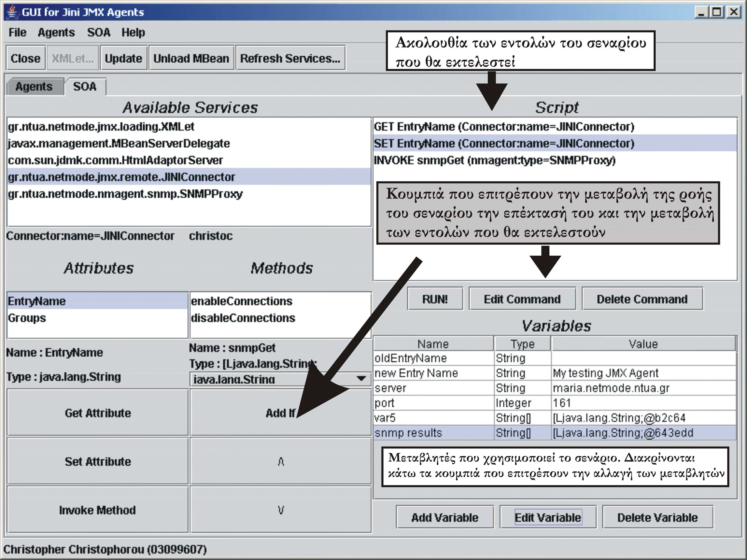Open the SOA menu
The height and width of the screenshot is (560, 747).
[x=99, y=32]
